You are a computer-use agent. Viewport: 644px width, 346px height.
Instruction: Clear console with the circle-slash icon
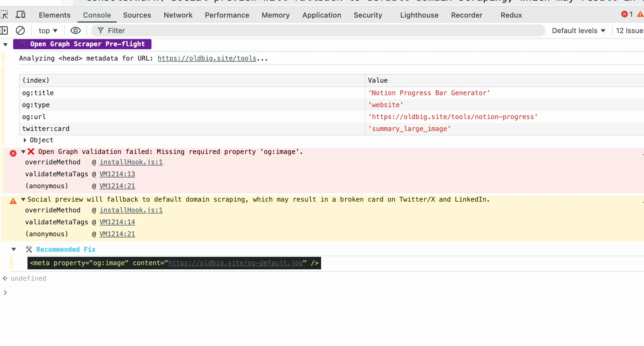pos(20,30)
